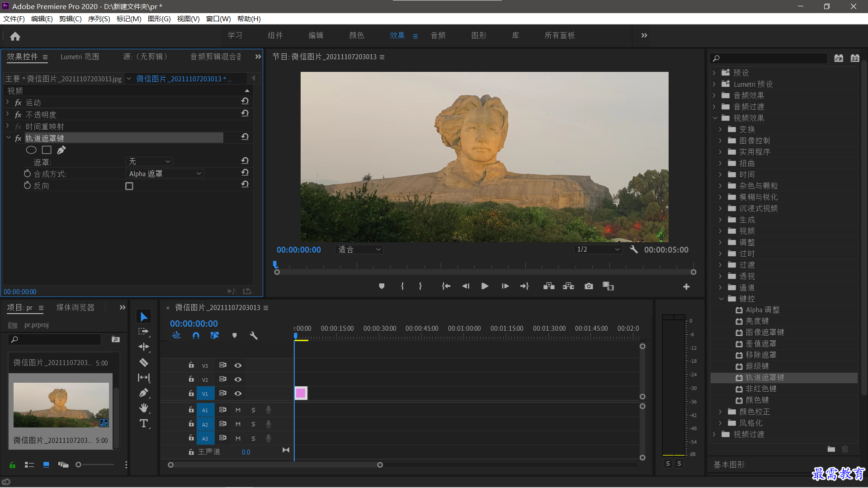Open playback resolution 1/2 dropdown
Viewport: 868px width, 488px height.
pos(598,249)
